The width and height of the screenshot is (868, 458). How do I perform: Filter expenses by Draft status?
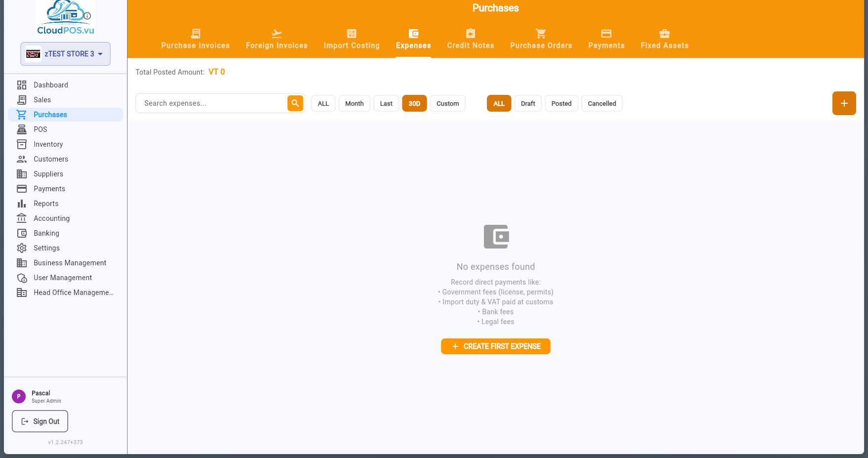[528, 104]
